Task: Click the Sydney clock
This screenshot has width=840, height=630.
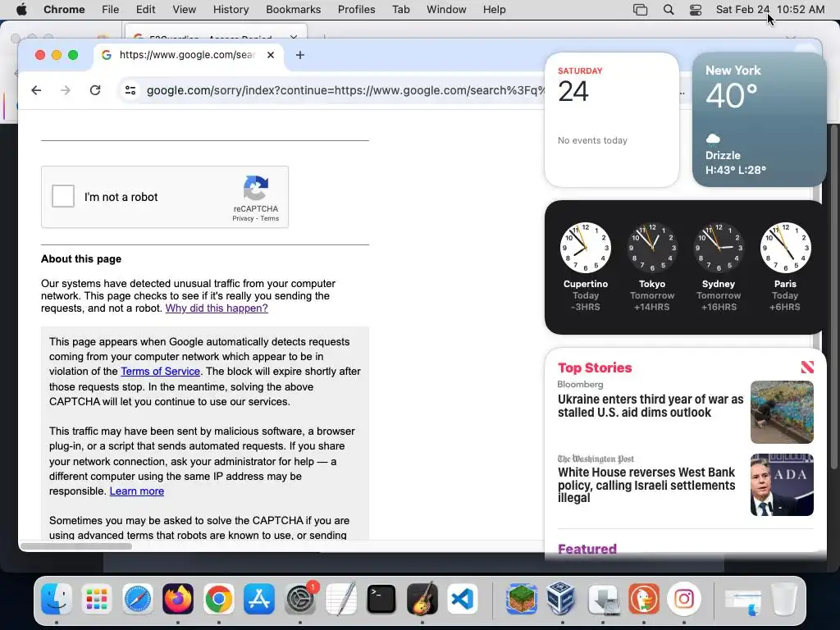Action: (719, 248)
